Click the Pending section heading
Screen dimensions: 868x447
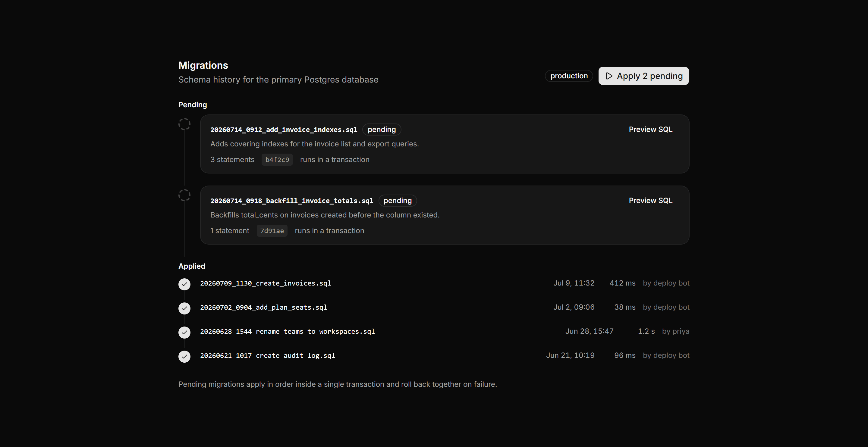click(192, 105)
